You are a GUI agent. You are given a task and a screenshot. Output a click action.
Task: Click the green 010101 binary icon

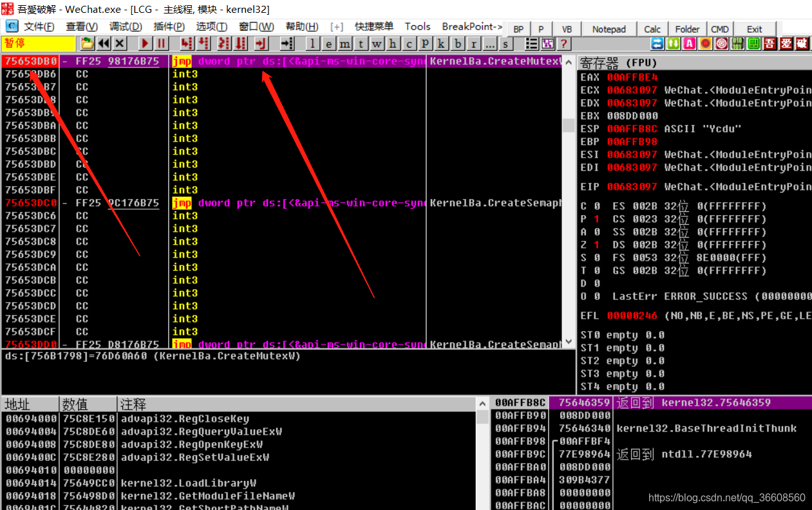[738, 44]
